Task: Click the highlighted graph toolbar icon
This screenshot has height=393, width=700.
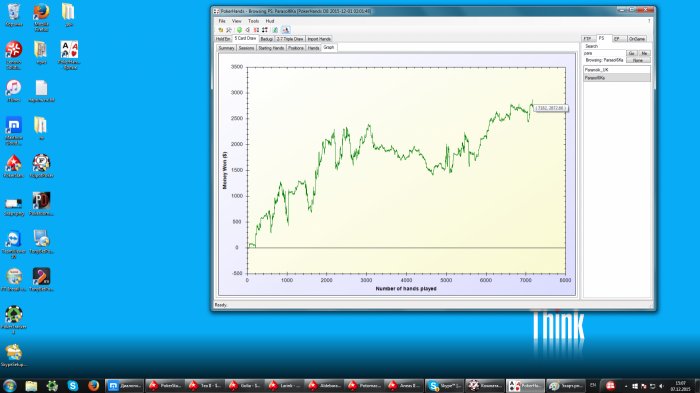Action: [x=286, y=30]
